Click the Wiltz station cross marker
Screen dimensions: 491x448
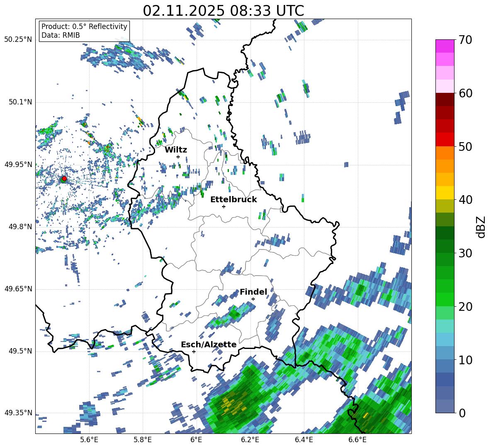[x=178, y=157]
